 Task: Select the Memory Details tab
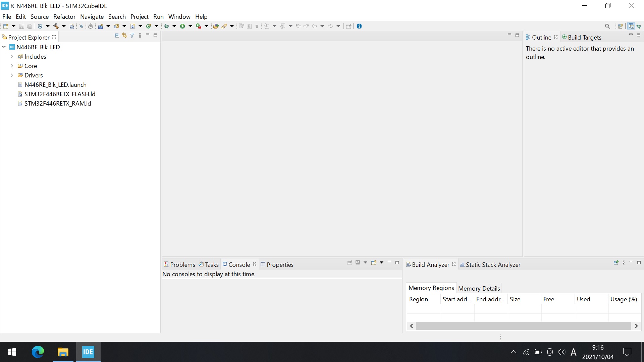(x=479, y=288)
